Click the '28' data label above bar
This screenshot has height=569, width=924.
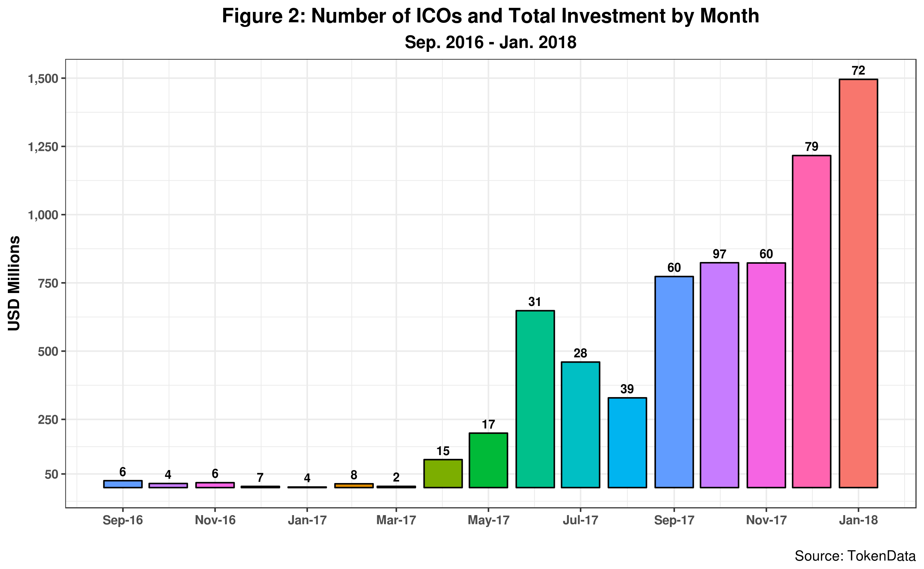click(580, 353)
